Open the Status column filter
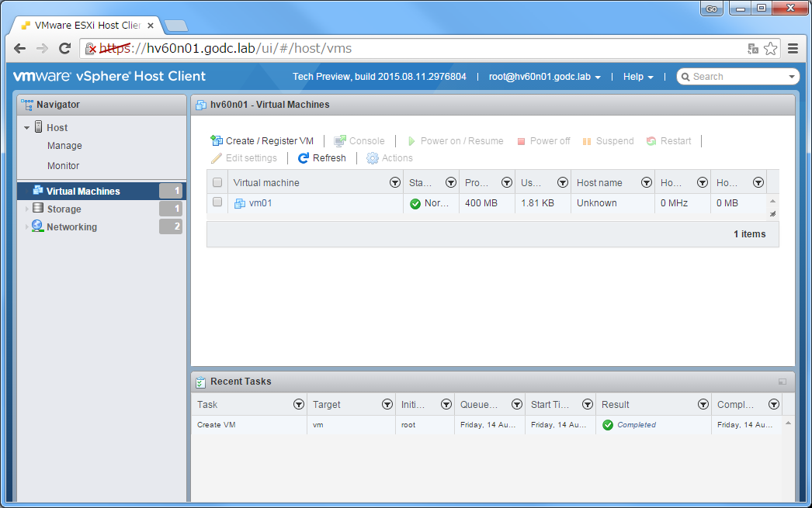 click(x=451, y=182)
